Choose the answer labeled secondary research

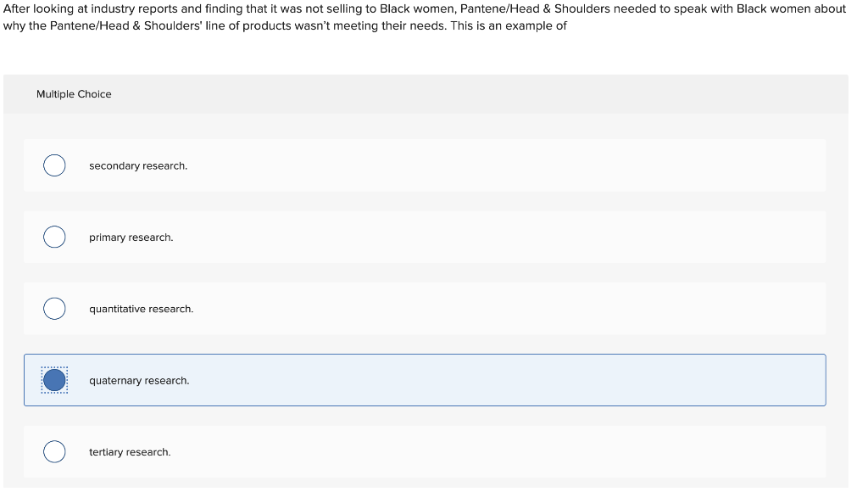tap(138, 165)
